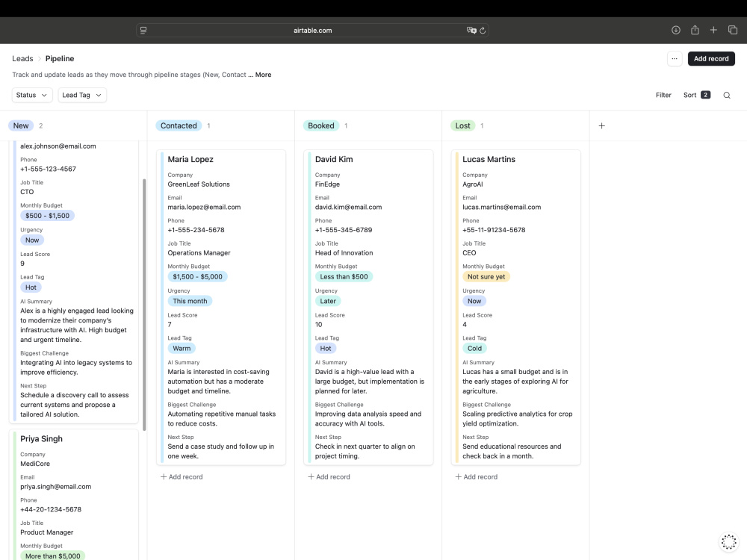Click the Now urgency tag on Lucas Martins card
This screenshot has height=560, width=747.
(474, 301)
